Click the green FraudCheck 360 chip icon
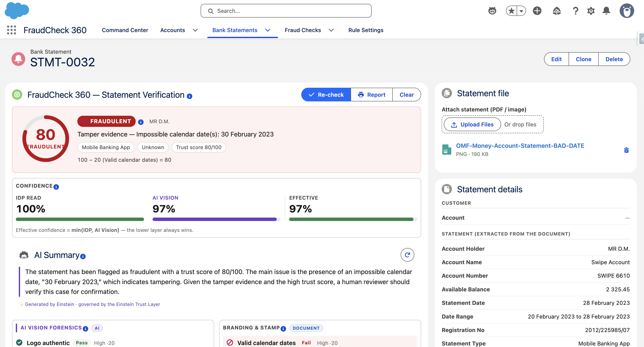The height and width of the screenshot is (347, 644). 17,95
